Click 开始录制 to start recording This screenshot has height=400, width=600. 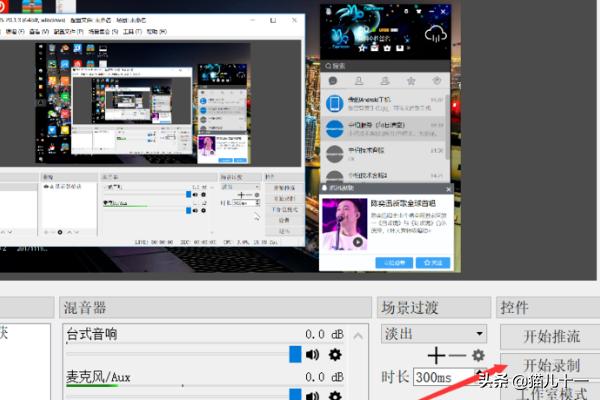click(551, 365)
